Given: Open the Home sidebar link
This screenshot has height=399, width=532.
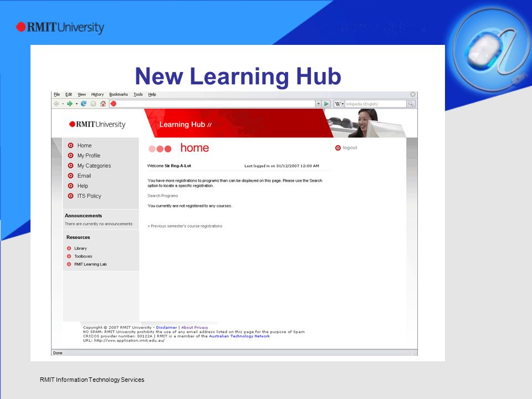Looking at the screenshot, I should tap(84, 146).
